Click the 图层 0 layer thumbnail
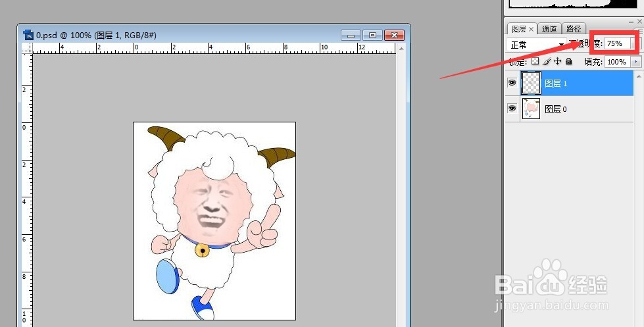The image size is (644, 327). click(531, 109)
